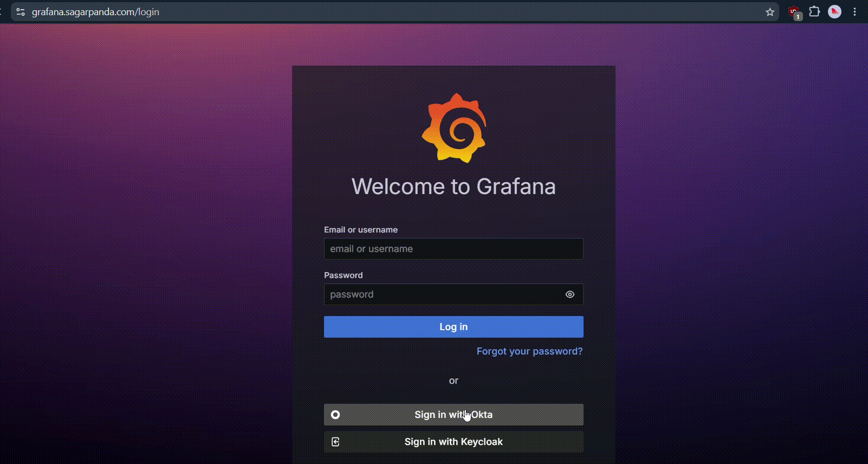Screen dimensions: 868x464
Task: Toggle password visibility with the eye icon
Action: pyautogui.click(x=570, y=294)
